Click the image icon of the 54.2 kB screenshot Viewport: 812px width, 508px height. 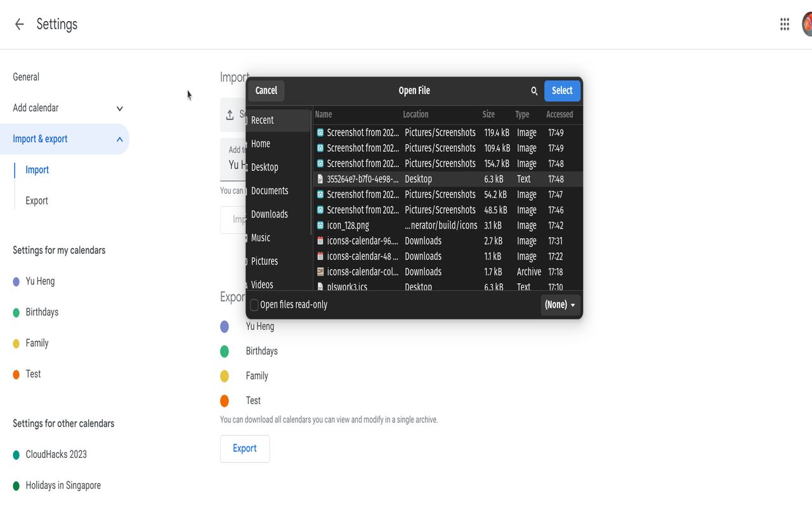pyautogui.click(x=320, y=194)
